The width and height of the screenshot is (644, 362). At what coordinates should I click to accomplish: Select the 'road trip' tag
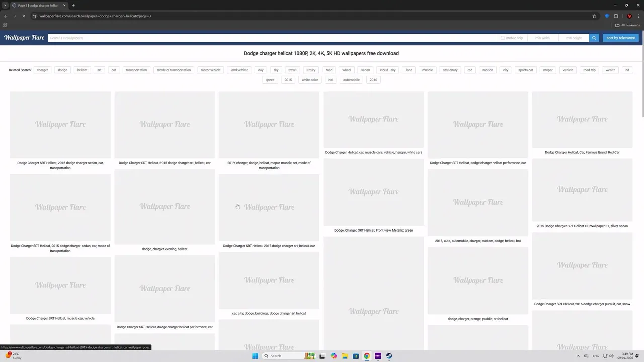589,70
